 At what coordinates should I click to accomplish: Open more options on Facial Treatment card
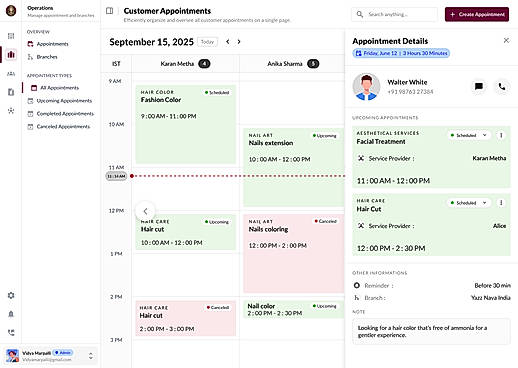coord(501,135)
